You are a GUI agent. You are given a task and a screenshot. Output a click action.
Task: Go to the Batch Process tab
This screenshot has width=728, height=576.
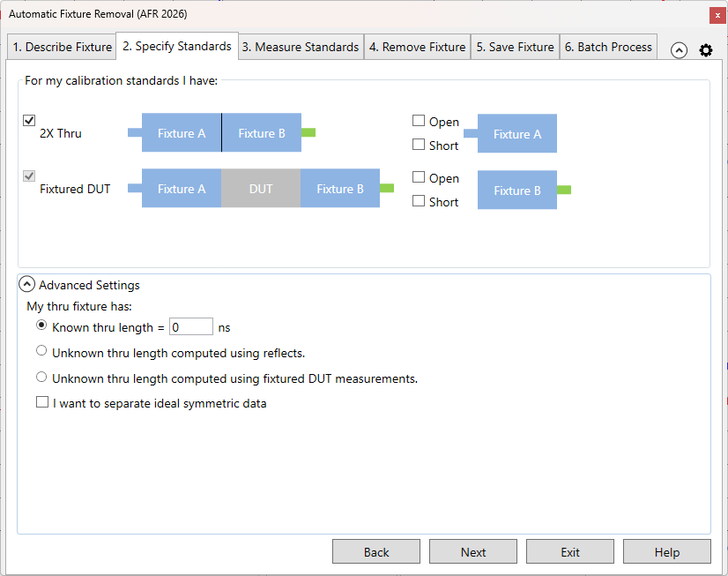(x=608, y=48)
